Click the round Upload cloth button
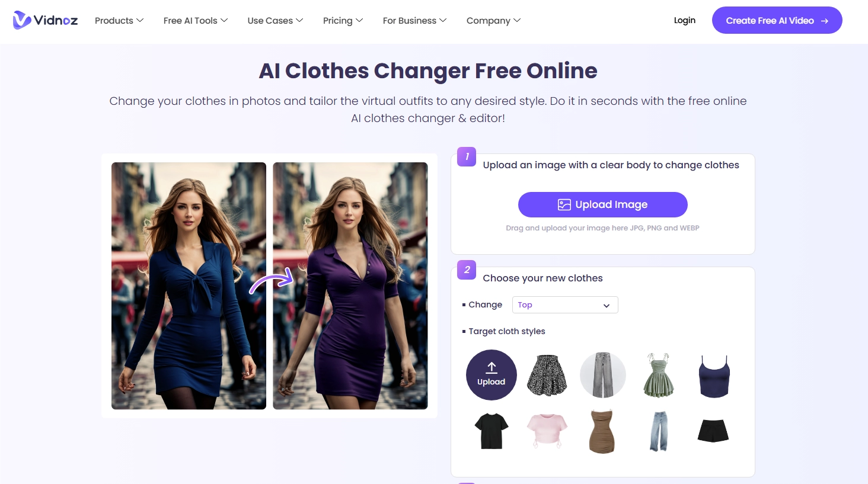This screenshot has width=868, height=484. [x=492, y=375]
